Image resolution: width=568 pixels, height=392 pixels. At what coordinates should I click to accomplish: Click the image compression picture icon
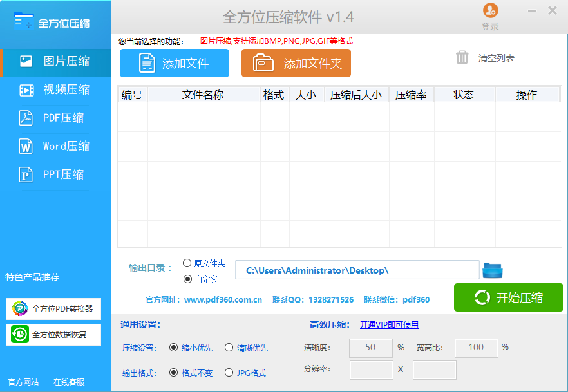26,62
